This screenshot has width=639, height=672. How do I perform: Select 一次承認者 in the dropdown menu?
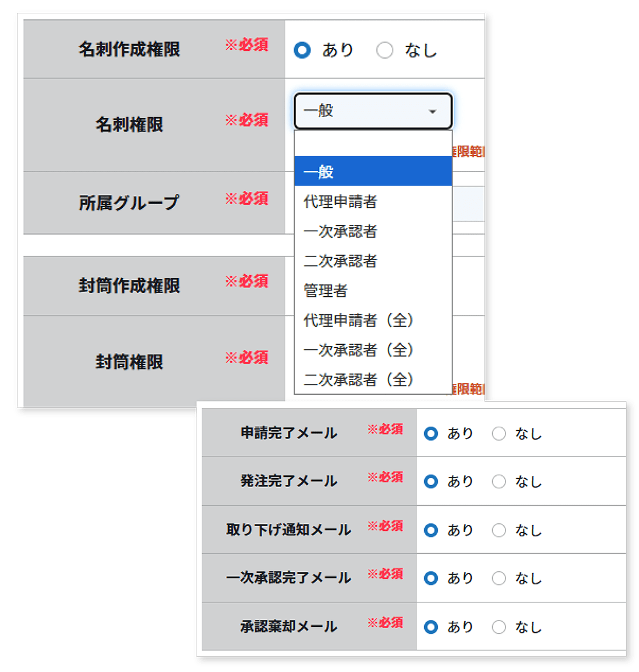[x=372, y=232]
